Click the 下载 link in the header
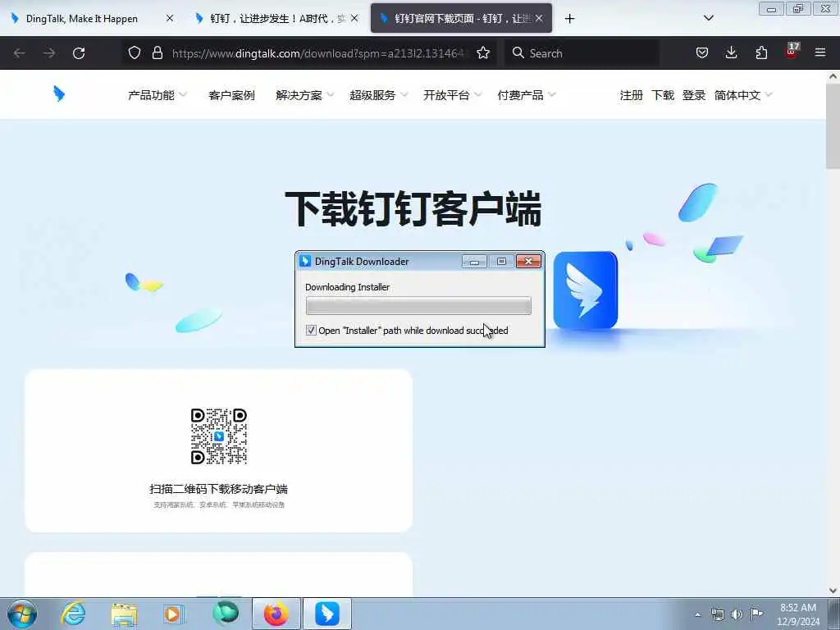The height and width of the screenshot is (630, 840). [663, 95]
